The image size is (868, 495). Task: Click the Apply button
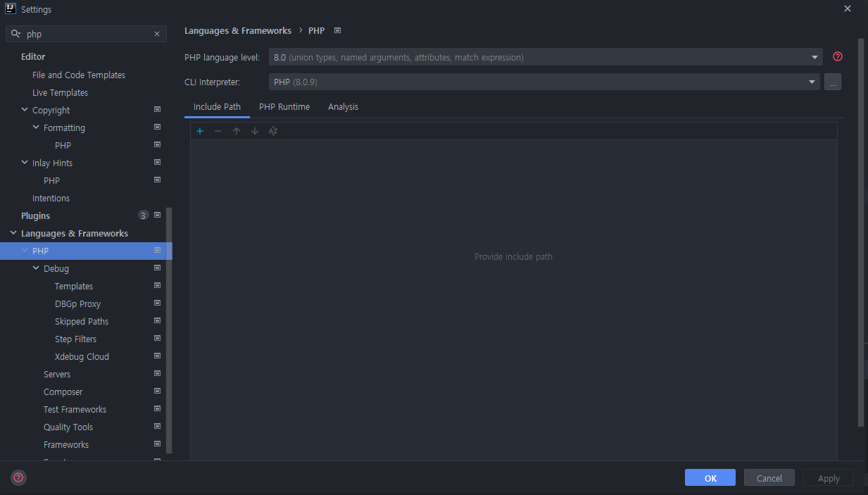point(829,477)
